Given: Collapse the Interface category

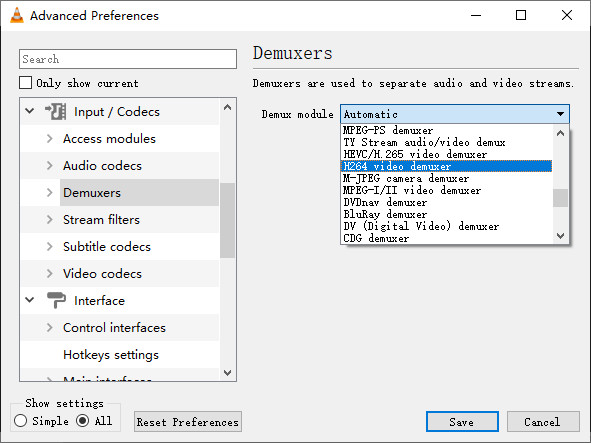Looking at the screenshot, I should click(30, 300).
